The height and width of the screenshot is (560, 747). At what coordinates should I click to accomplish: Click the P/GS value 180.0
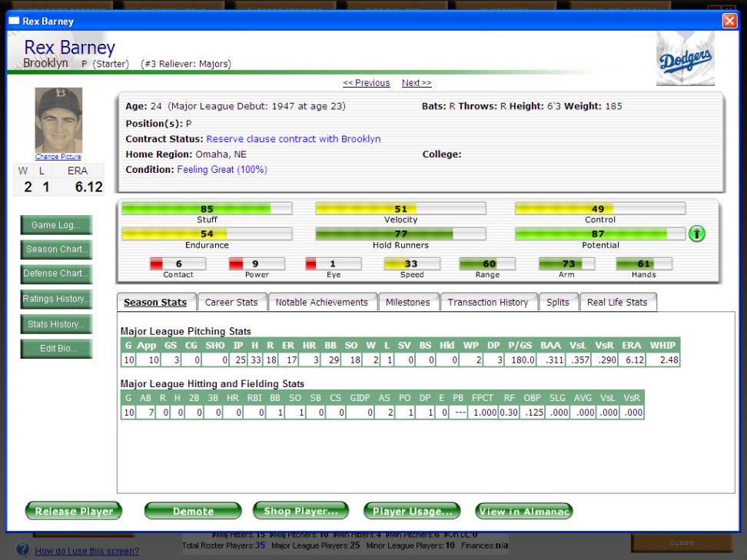[523, 360]
